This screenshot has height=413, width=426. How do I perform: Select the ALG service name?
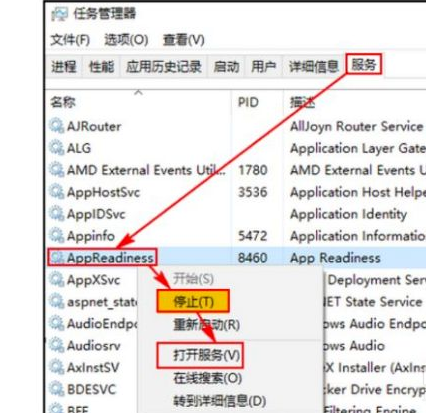79,148
